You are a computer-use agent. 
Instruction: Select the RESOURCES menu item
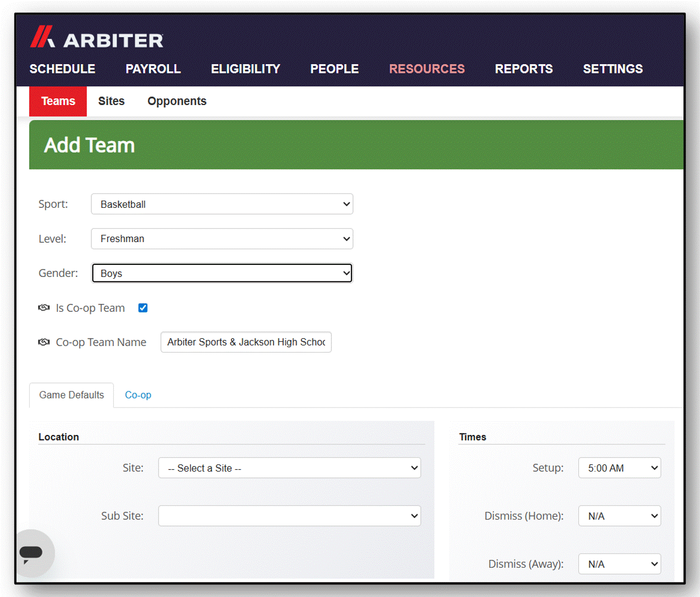[x=427, y=69]
